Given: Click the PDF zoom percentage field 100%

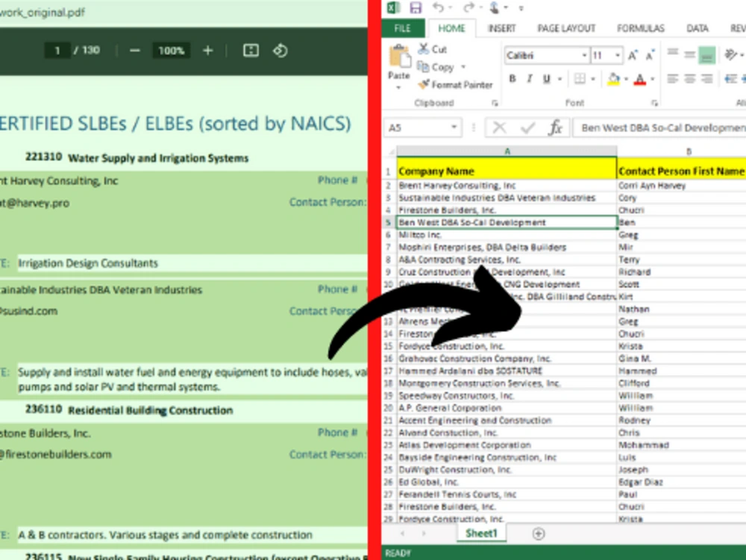Looking at the screenshot, I should (172, 51).
